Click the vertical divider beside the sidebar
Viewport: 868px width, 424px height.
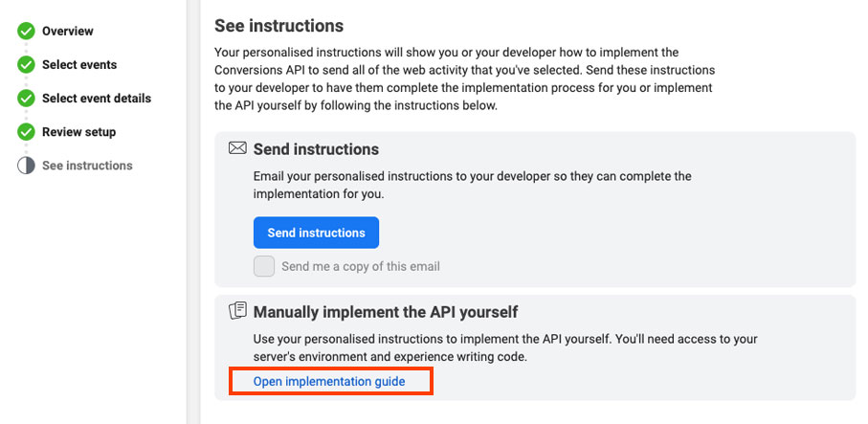pos(193,212)
